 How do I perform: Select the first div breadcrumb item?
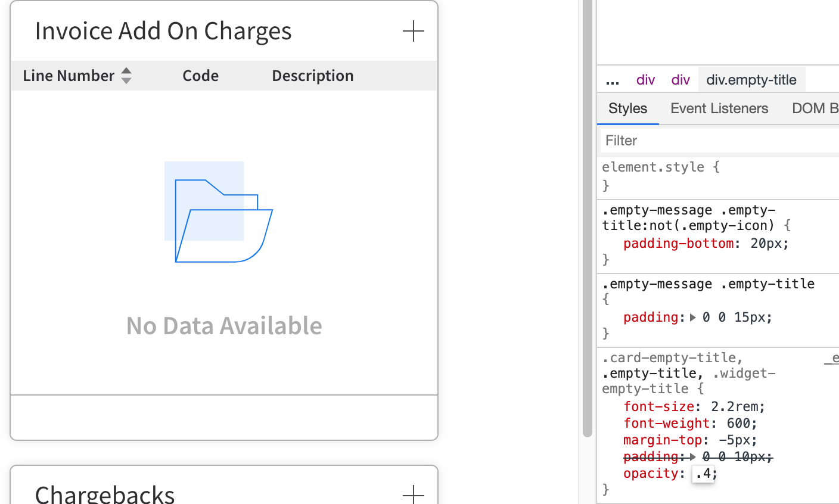point(645,80)
